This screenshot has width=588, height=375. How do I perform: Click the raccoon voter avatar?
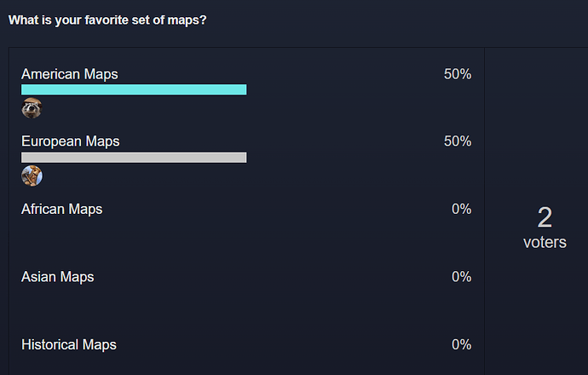point(32,108)
